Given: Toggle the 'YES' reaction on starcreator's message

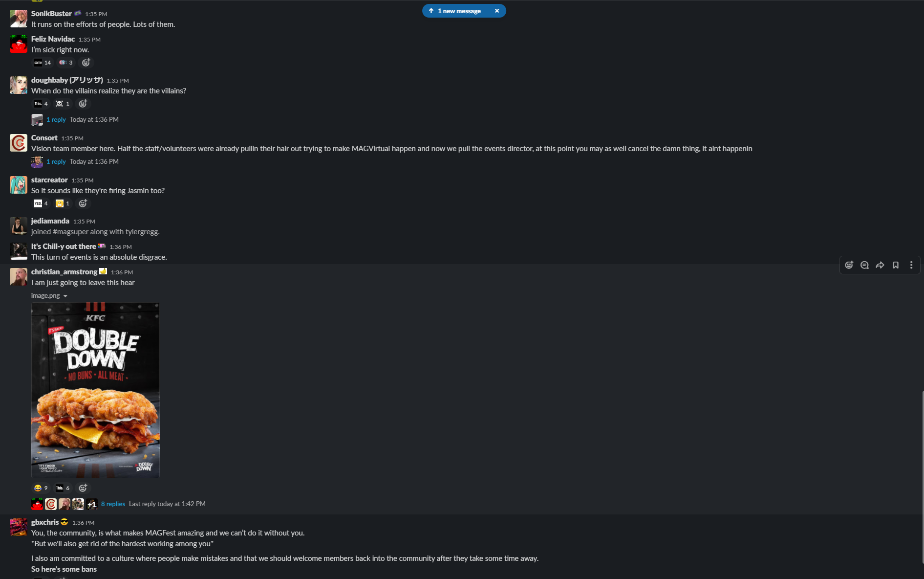Looking at the screenshot, I should tap(41, 203).
